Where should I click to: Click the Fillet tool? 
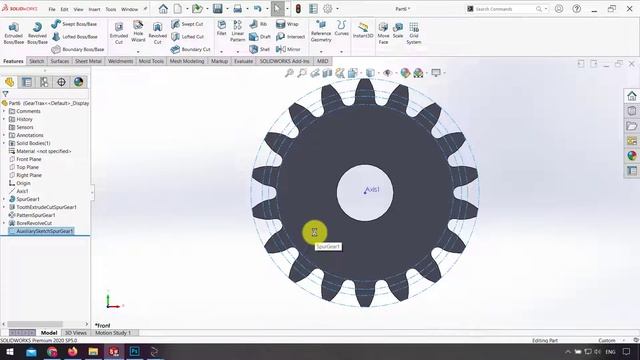click(222, 28)
